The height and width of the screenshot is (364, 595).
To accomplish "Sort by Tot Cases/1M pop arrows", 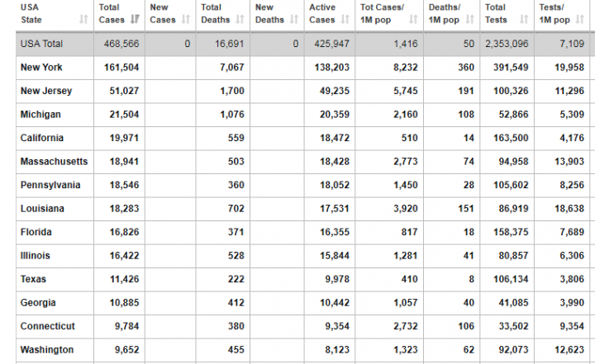I will [413, 19].
